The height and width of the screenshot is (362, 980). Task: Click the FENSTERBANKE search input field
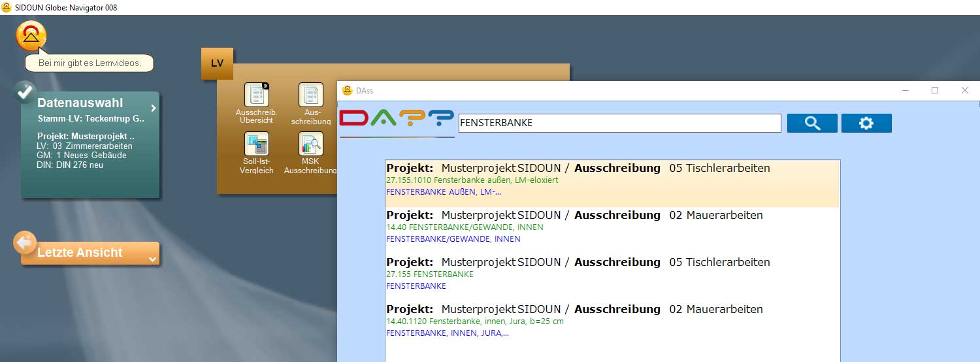pyautogui.click(x=619, y=123)
